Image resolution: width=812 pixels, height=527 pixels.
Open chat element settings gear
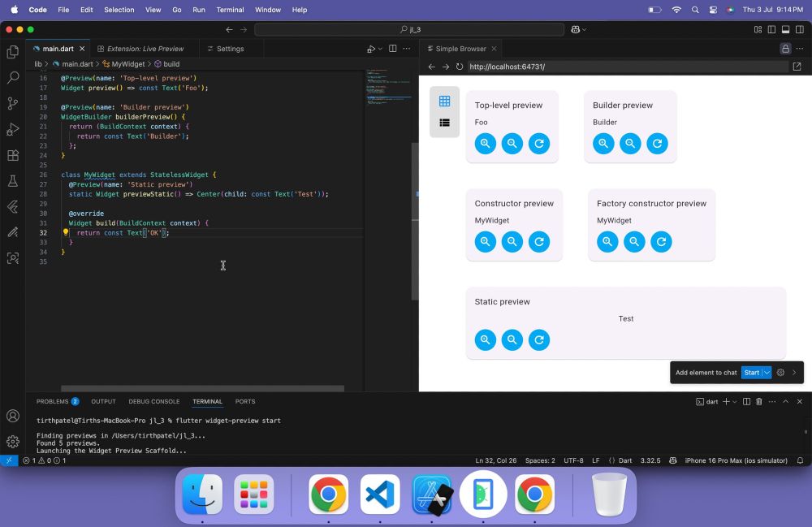(780, 373)
